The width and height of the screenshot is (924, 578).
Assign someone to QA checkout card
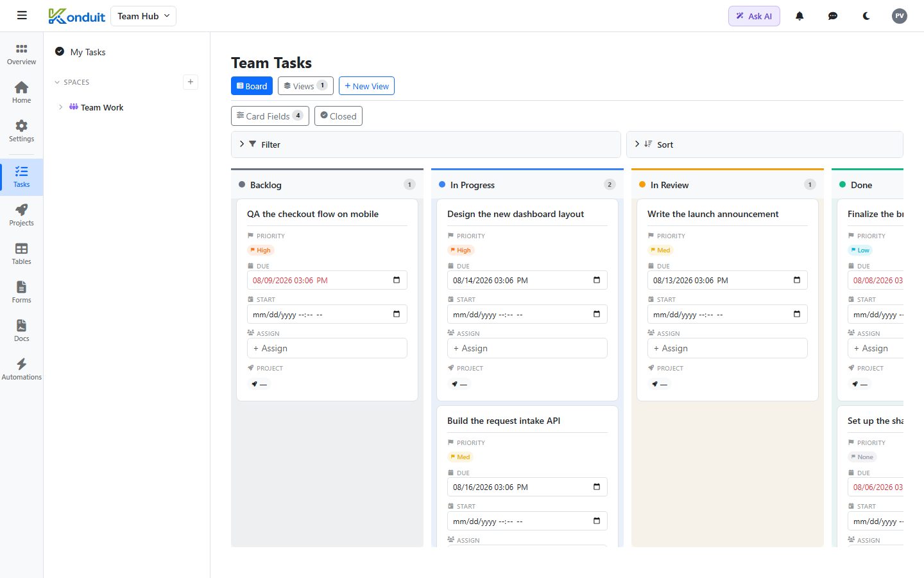point(327,348)
